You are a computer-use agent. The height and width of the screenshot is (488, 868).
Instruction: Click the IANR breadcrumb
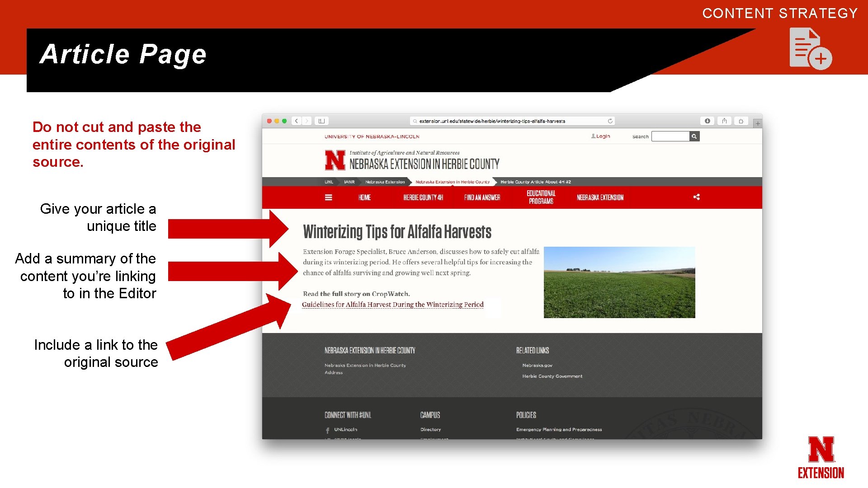[349, 182]
